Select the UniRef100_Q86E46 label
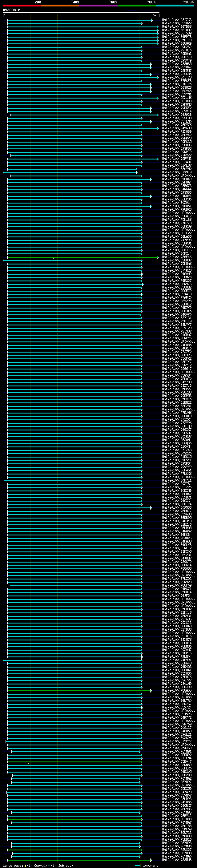Screen dimensions: 197x868 point(177,257)
